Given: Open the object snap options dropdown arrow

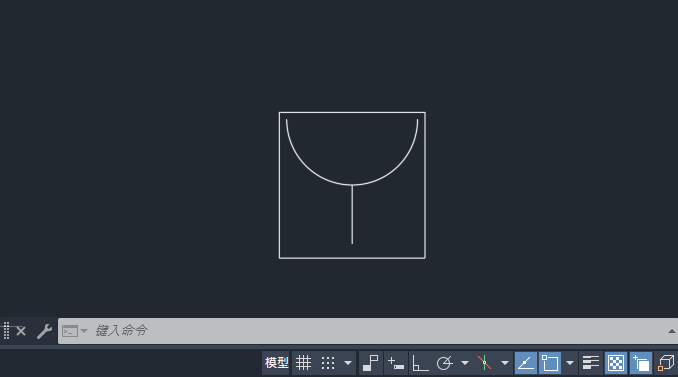Looking at the screenshot, I should 570,363.
